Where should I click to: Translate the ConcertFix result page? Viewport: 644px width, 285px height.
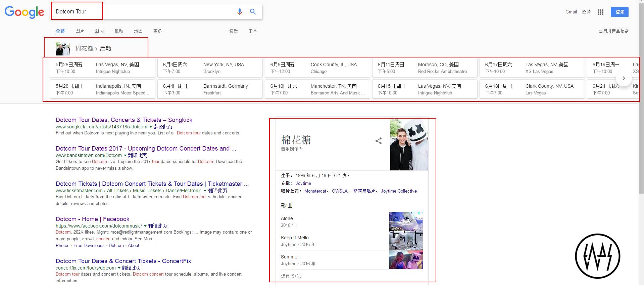click(132, 268)
